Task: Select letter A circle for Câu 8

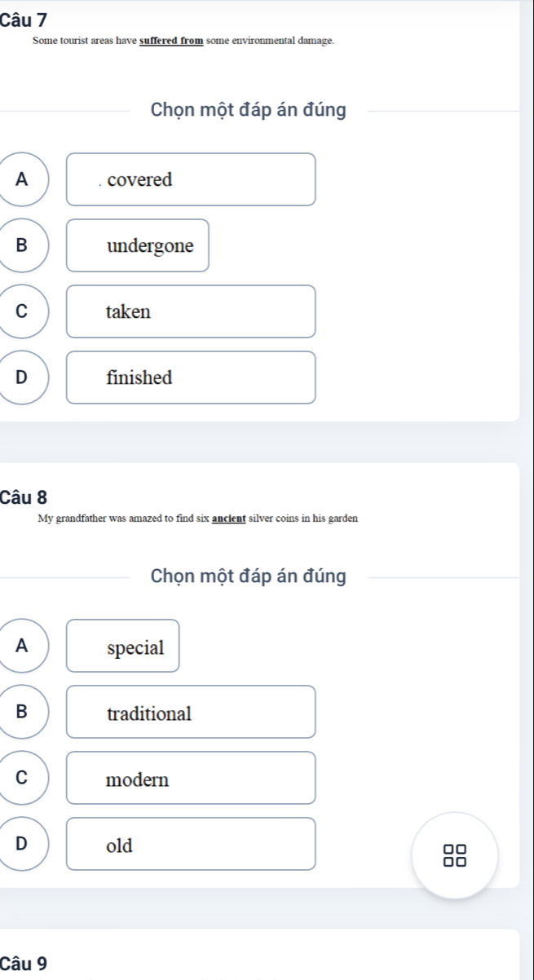Action: 22,646
